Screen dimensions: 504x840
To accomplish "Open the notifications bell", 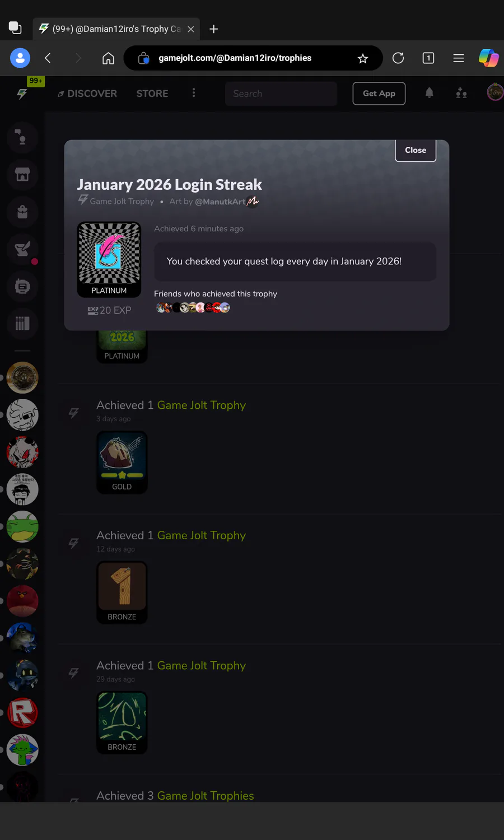I will [430, 93].
